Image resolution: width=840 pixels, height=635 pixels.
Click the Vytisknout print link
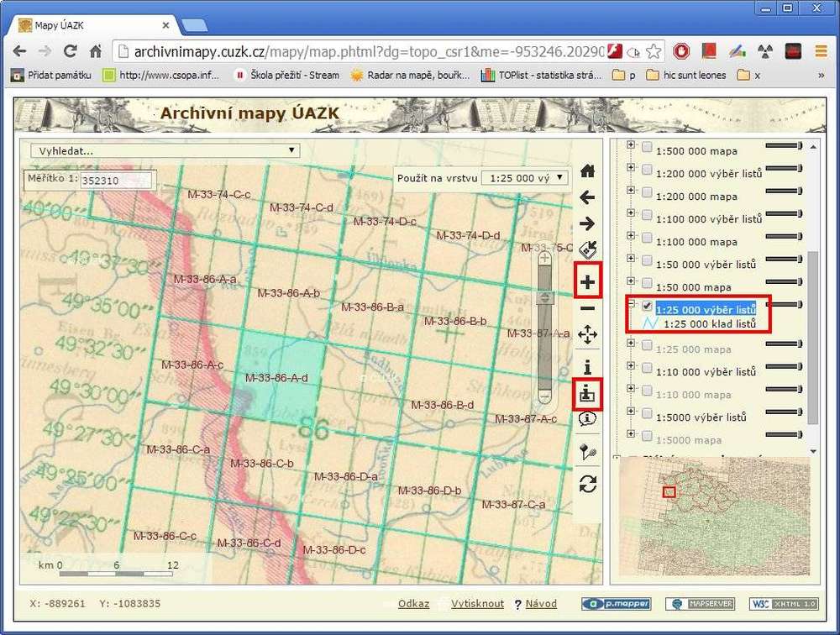tap(477, 604)
